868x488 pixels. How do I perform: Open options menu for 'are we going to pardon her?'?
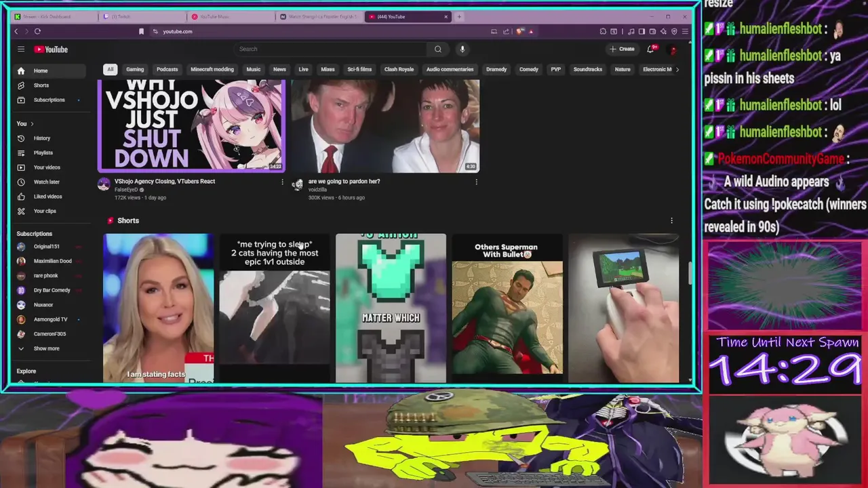click(x=476, y=182)
